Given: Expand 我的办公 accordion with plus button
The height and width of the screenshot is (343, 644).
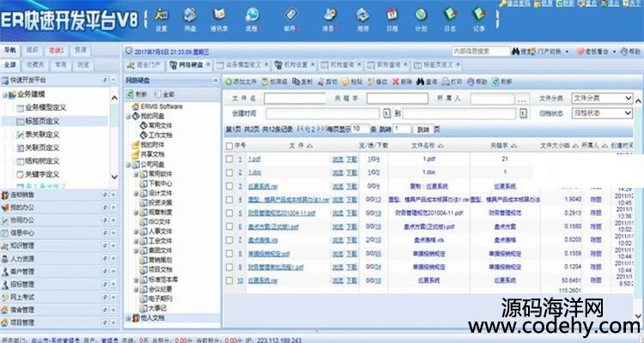Looking at the screenshot, I should click(113, 208).
